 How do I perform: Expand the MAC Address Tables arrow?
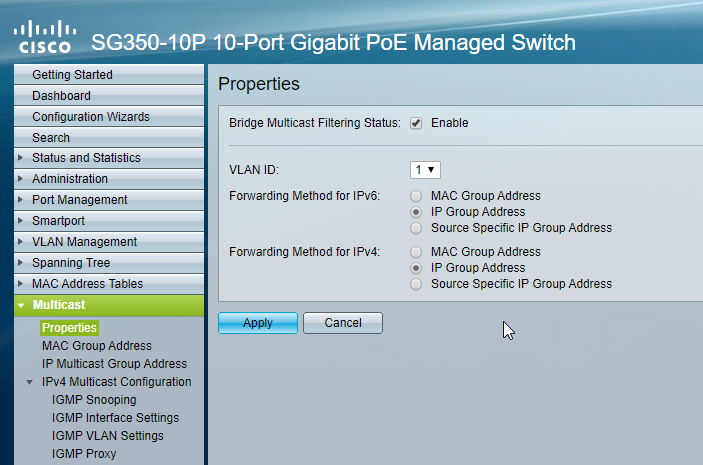click(20, 284)
